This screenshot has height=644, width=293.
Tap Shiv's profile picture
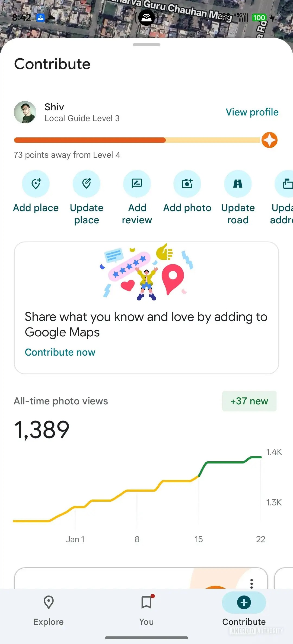pyautogui.click(x=25, y=112)
